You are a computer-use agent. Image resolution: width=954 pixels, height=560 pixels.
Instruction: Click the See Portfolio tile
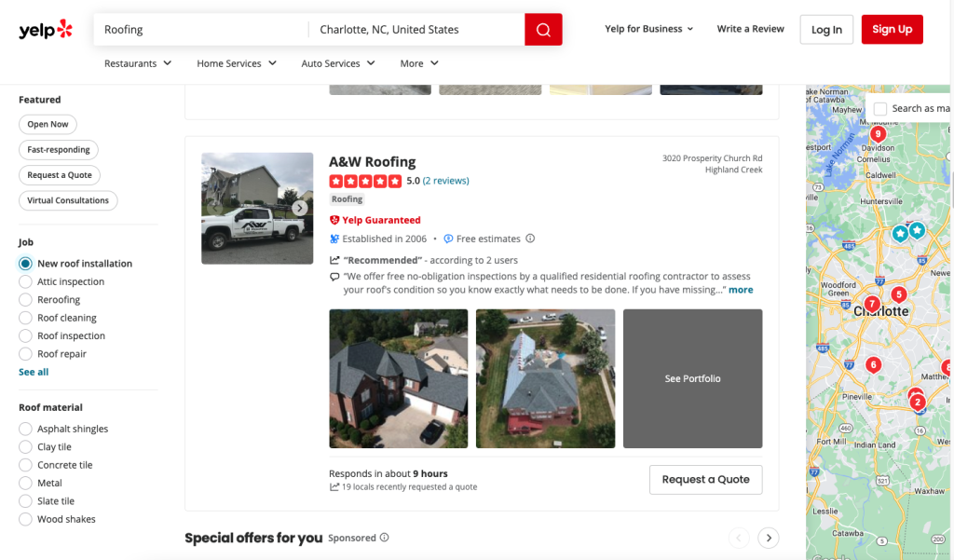click(692, 378)
